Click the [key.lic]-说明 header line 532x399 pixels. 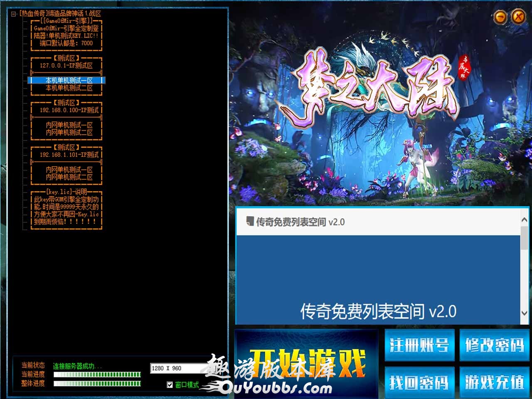tap(66, 192)
